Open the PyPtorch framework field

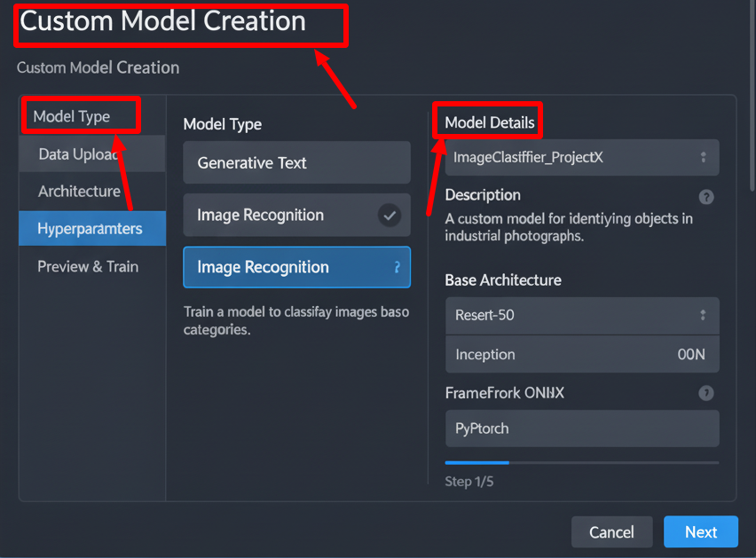[x=581, y=428]
